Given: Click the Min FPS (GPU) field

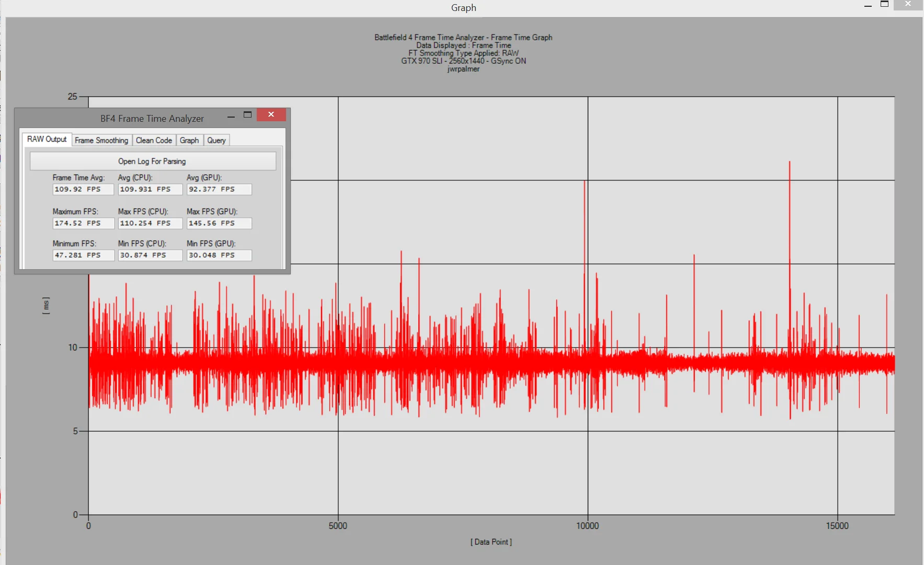Looking at the screenshot, I should click(x=219, y=255).
